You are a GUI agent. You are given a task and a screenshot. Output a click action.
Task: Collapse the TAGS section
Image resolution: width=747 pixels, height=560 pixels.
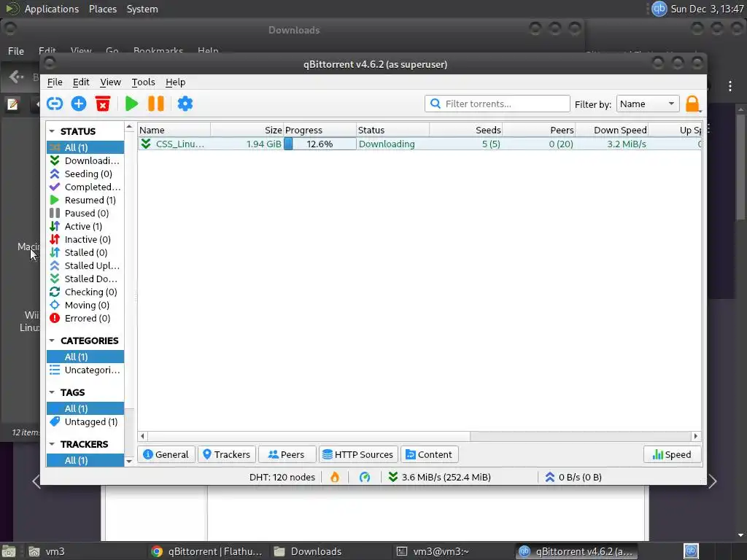tap(52, 392)
